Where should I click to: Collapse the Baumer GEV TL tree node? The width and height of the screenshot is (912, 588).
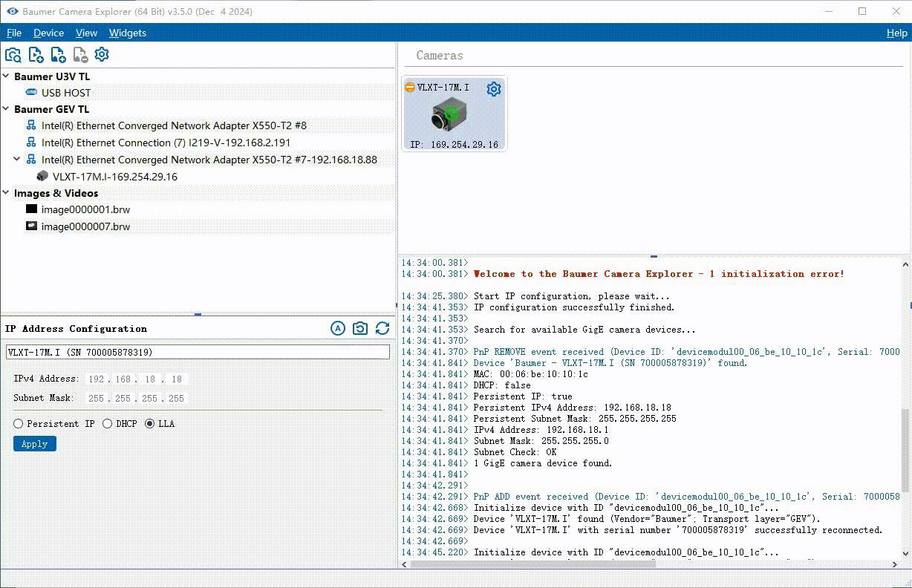(x=6, y=109)
